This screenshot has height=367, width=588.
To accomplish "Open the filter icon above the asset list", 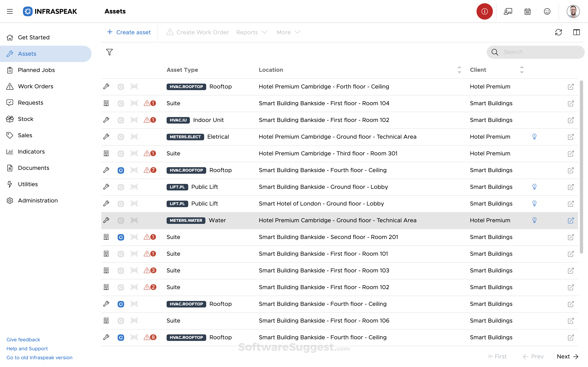I will click(x=109, y=52).
